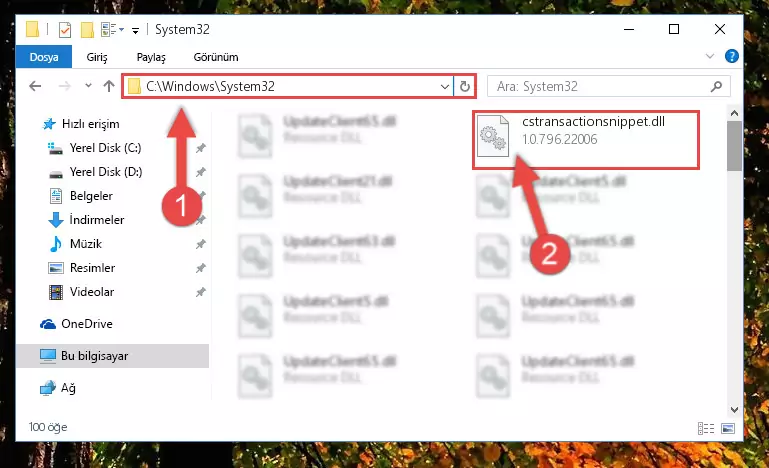This screenshot has height=468, width=769.
Task: Click the search magnifier icon
Action: 716,87
